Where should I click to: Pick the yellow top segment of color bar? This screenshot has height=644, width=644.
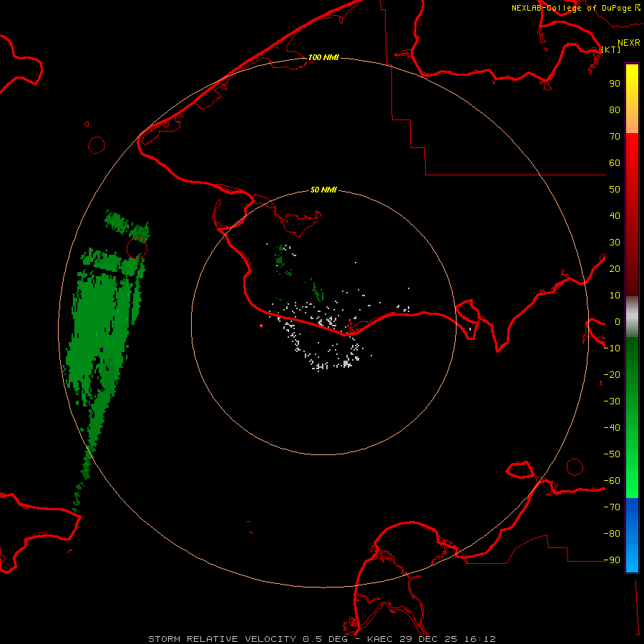coord(632,78)
